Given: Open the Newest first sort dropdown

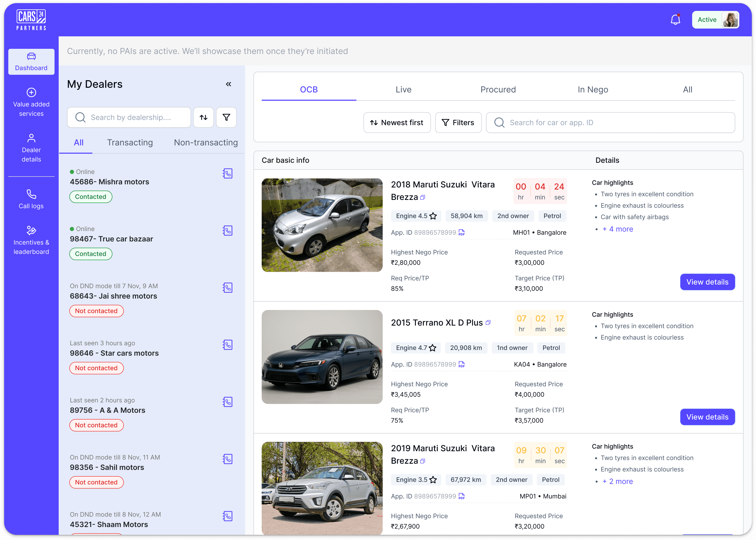Looking at the screenshot, I should click(397, 123).
